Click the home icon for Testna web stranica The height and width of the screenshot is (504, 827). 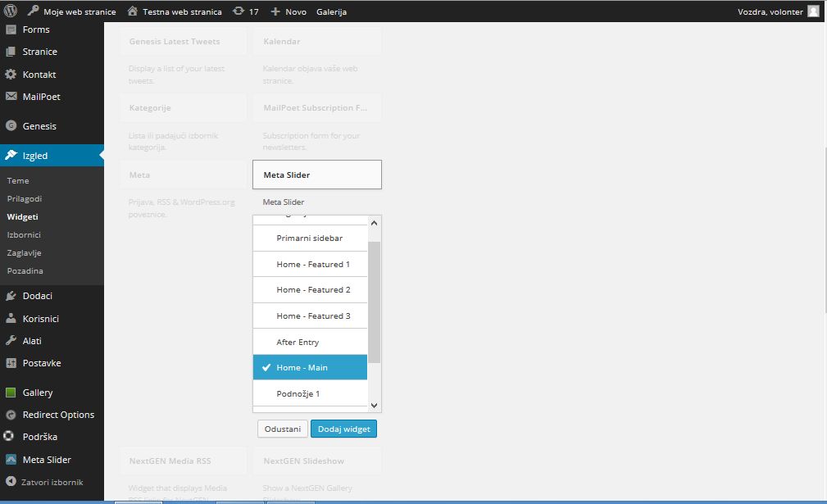(x=133, y=11)
